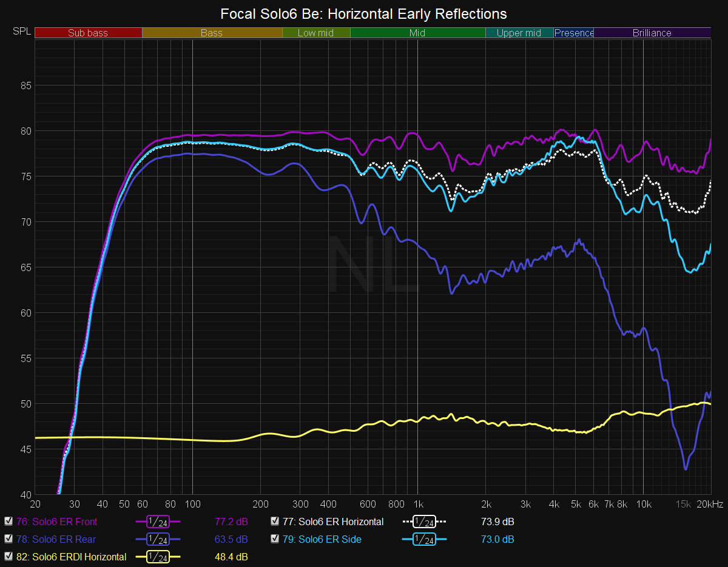
Task: Select the Presence frequency band
Action: (574, 33)
